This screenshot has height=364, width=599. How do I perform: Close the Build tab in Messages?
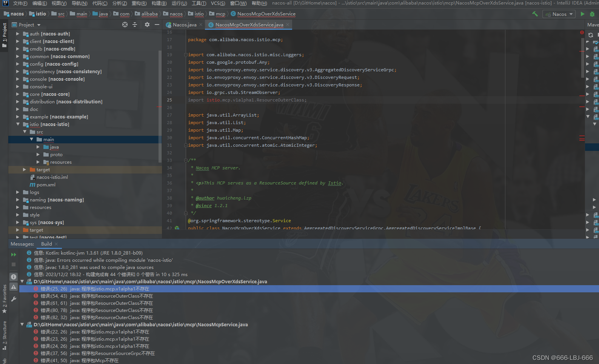point(56,244)
